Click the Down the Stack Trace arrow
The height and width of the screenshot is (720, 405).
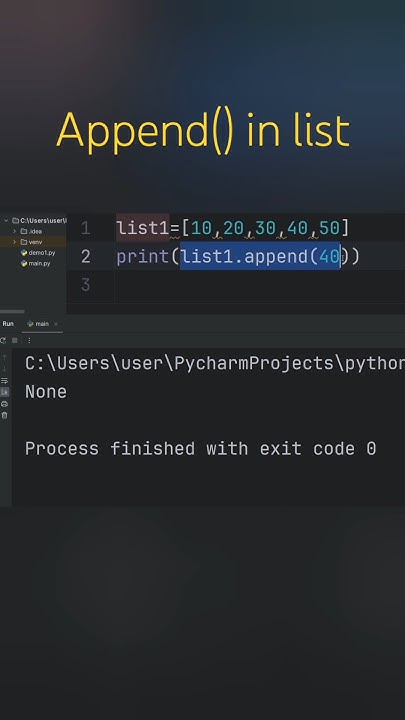click(4, 369)
